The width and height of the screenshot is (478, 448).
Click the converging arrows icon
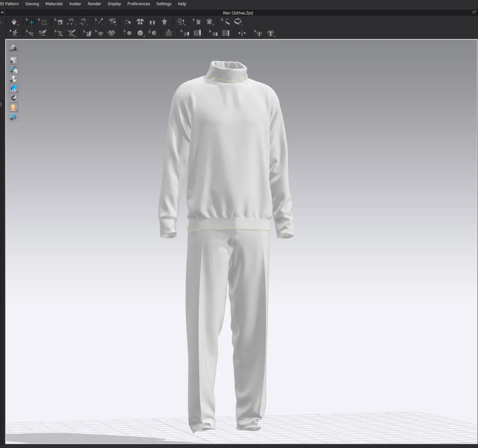(x=242, y=33)
